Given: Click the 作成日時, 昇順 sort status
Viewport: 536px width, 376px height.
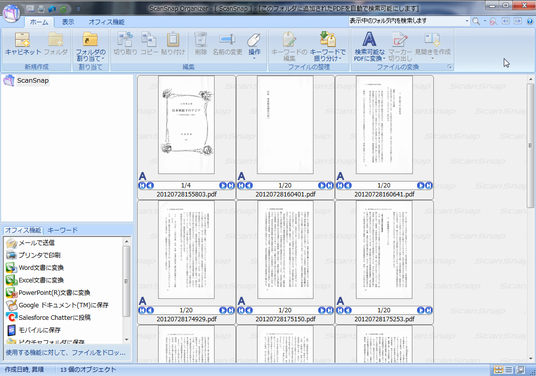Looking at the screenshot, I should (24, 370).
